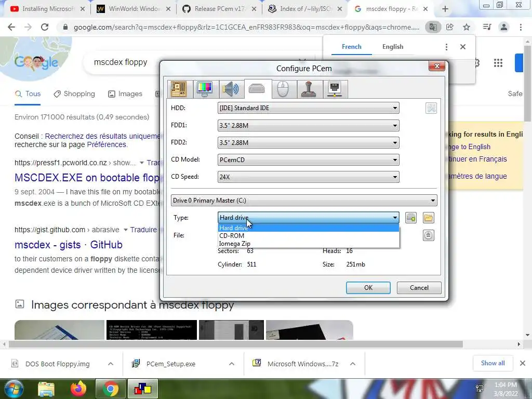Click the PCem taskbar icon
The width and height of the screenshot is (532, 399).
click(143, 389)
